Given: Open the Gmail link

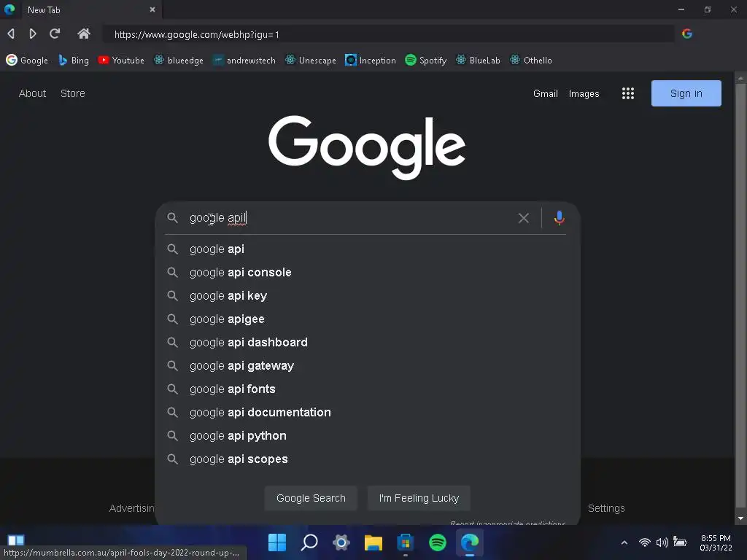Looking at the screenshot, I should coord(546,93).
